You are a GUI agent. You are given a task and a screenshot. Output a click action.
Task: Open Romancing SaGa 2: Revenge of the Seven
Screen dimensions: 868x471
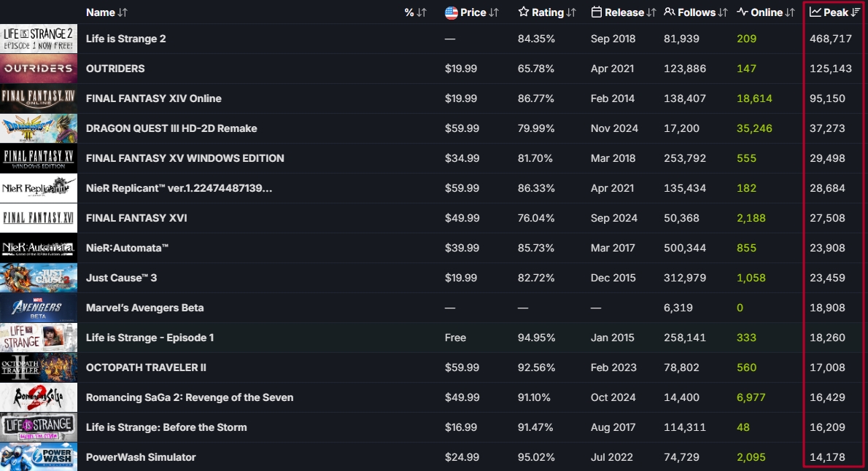coord(190,397)
